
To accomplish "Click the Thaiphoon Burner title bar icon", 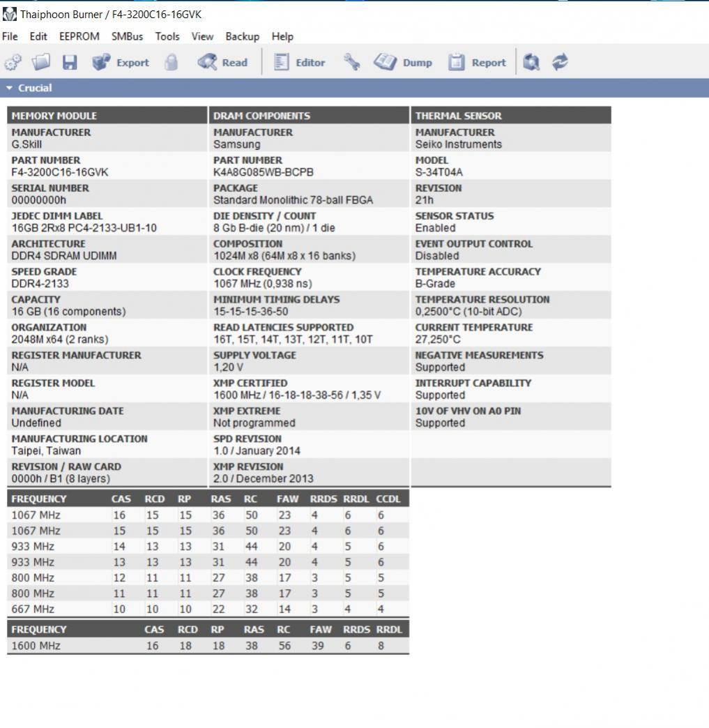I will (x=9, y=15).
